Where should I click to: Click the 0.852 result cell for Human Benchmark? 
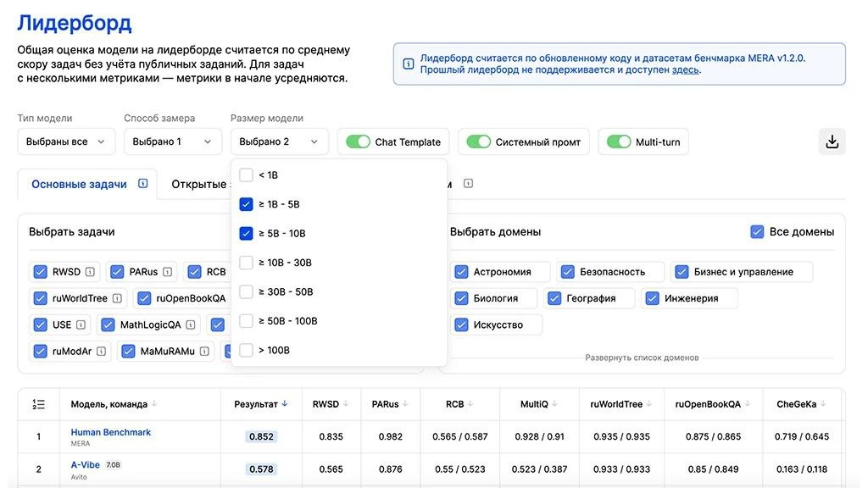pyautogui.click(x=261, y=436)
